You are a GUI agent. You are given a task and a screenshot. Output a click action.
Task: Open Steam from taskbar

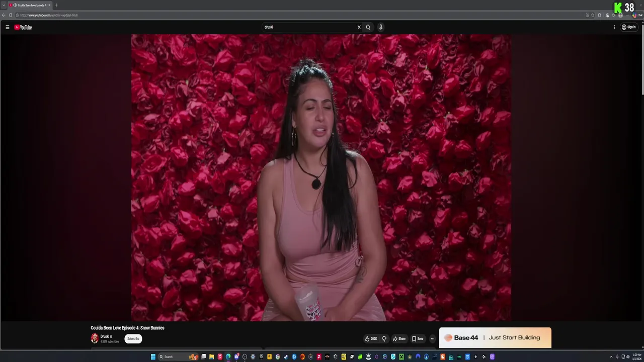click(x=286, y=357)
